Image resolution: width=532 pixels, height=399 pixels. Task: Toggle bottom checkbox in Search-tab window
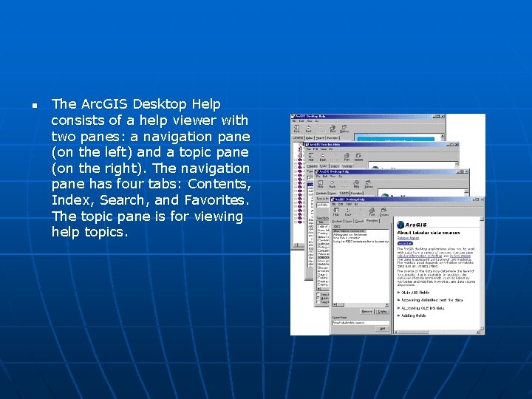pyautogui.click(x=318, y=301)
